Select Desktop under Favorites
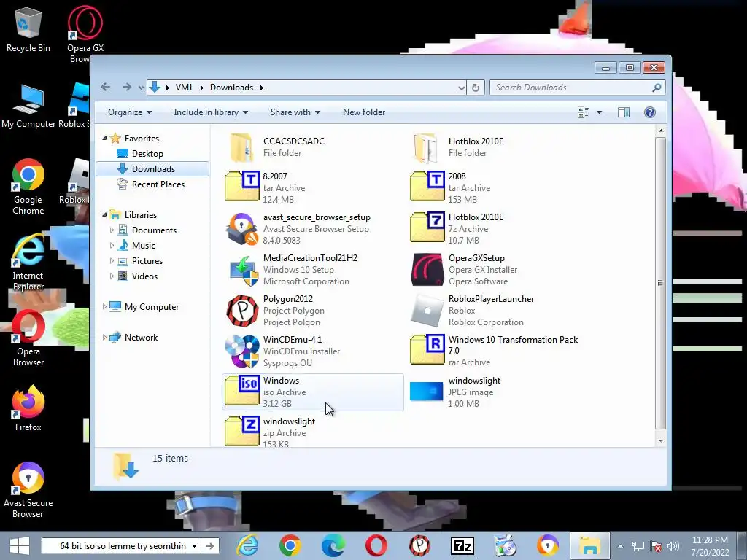This screenshot has height=560, width=747. 147,154
